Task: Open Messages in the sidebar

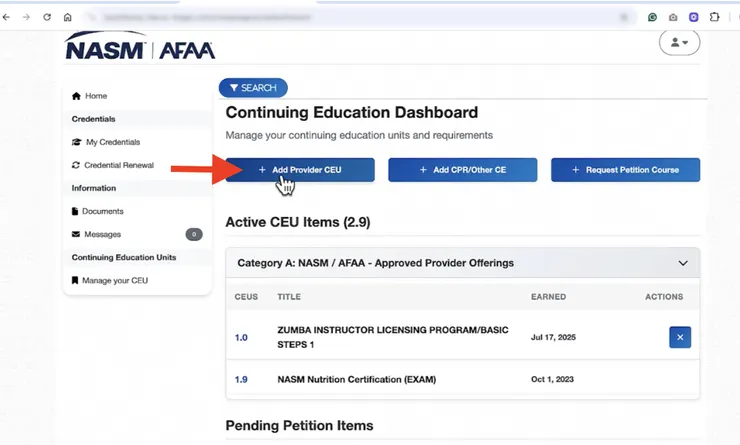Action: (101, 234)
